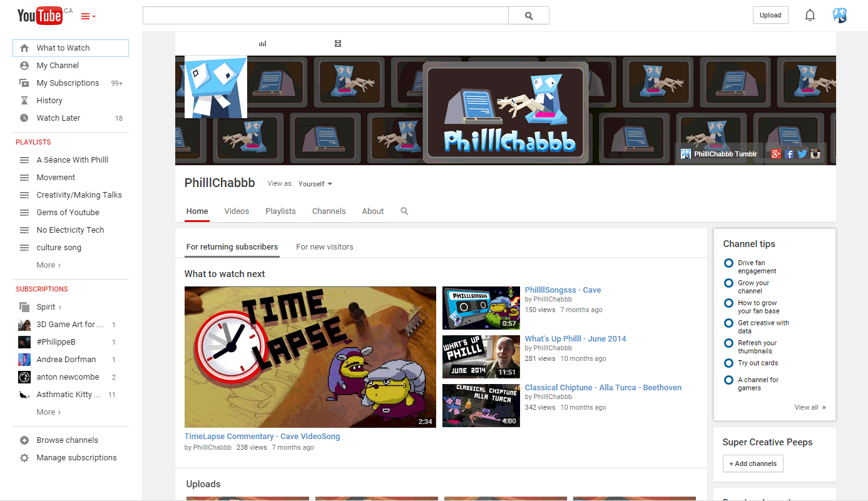Viewport: 868px width, 501px height.
Task: Open the culture song playlist
Action: pyautogui.click(x=59, y=248)
